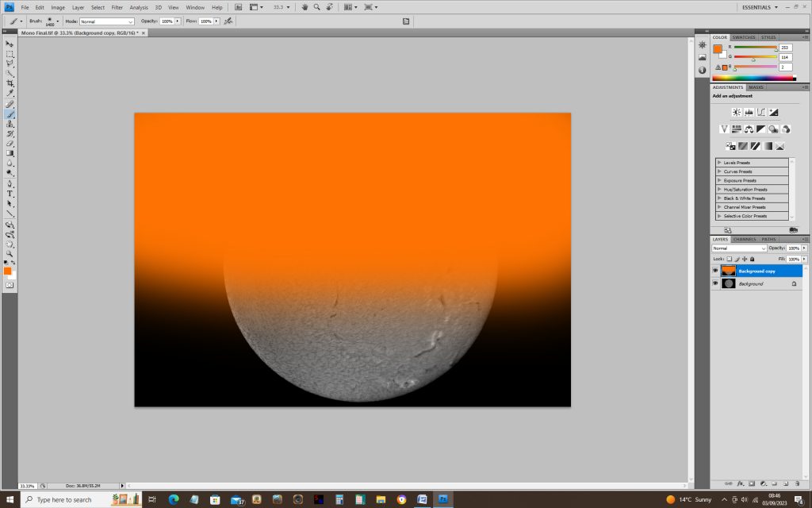Toggle airbrush mode in options bar
This screenshot has height=508, width=812.
[x=228, y=21]
